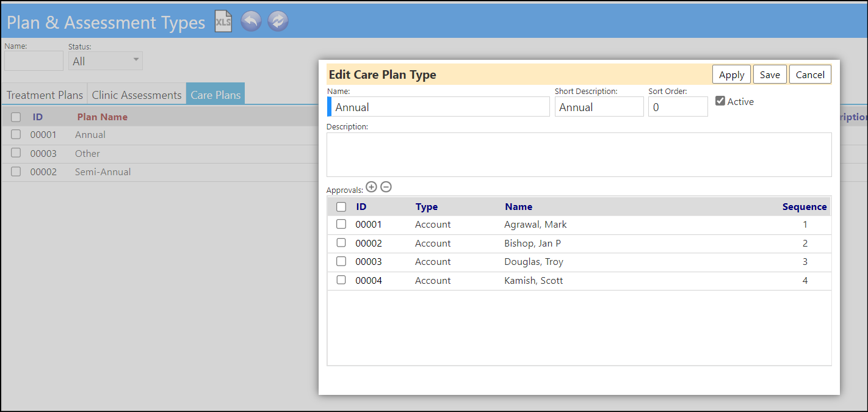Toggle the Active checkbox
868x412 pixels.
[720, 101]
